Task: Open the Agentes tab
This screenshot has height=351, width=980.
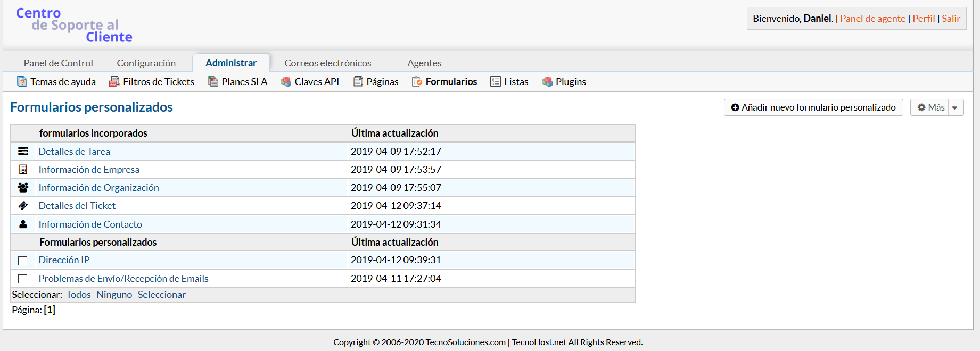Action: click(424, 63)
